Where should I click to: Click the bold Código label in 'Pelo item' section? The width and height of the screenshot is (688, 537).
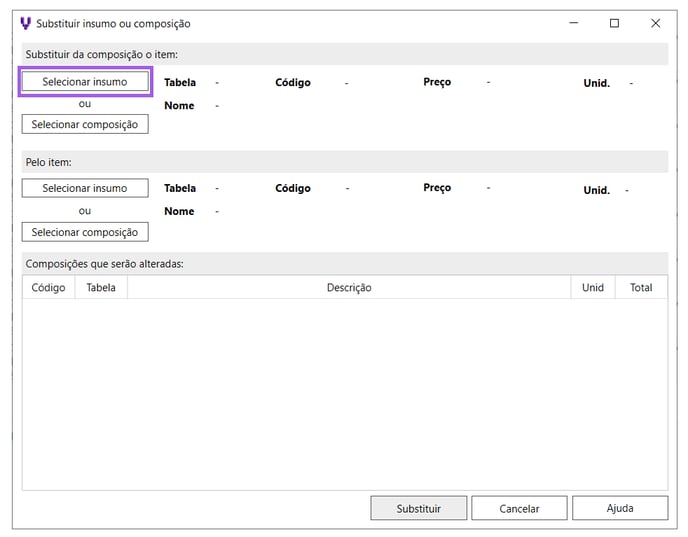click(x=293, y=188)
